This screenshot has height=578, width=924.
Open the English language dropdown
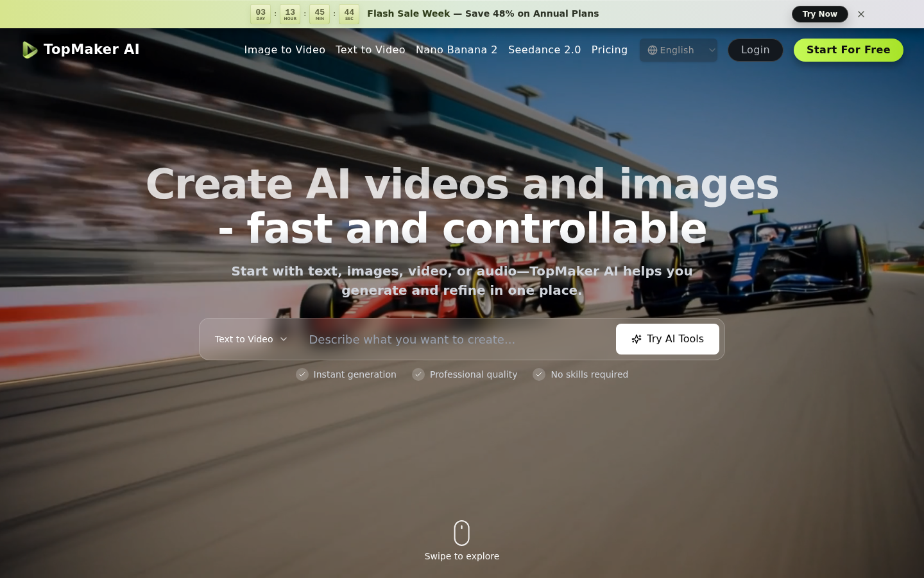678,50
